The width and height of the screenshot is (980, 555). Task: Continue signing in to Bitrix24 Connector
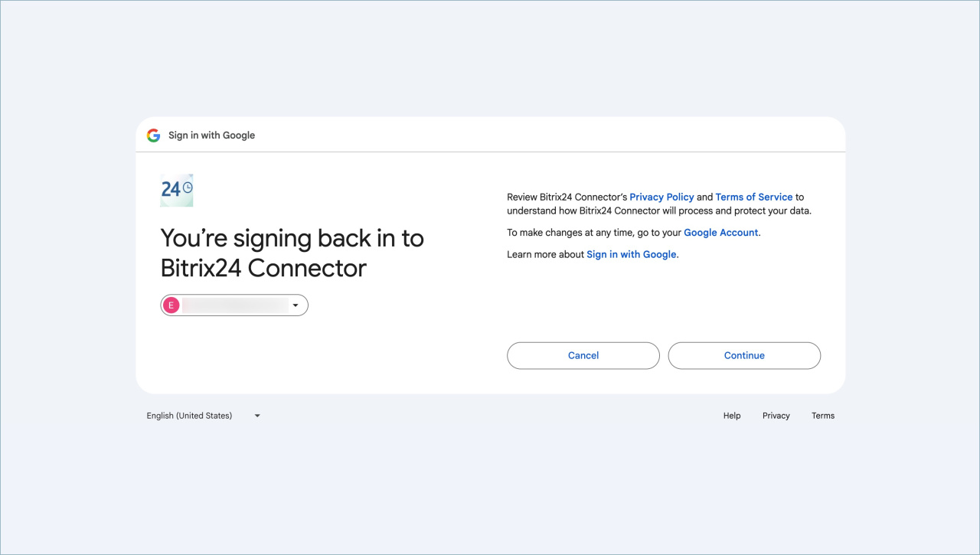pyautogui.click(x=744, y=355)
